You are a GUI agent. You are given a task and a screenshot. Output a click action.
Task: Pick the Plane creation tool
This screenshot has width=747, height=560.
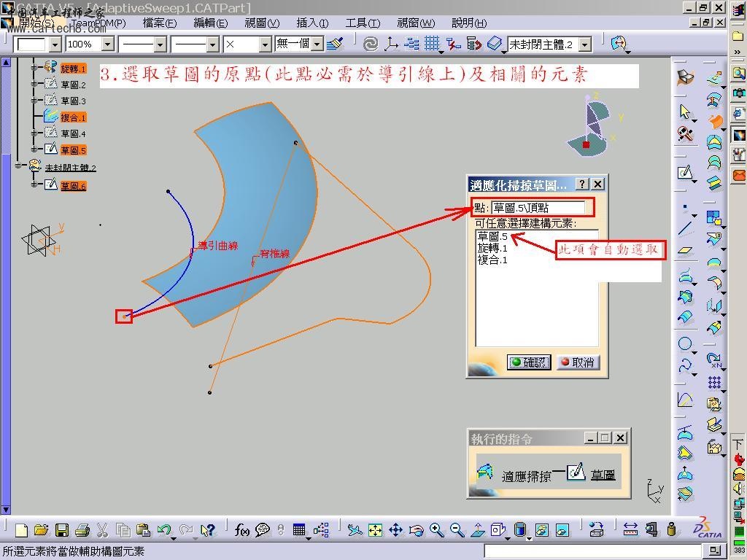(x=684, y=250)
